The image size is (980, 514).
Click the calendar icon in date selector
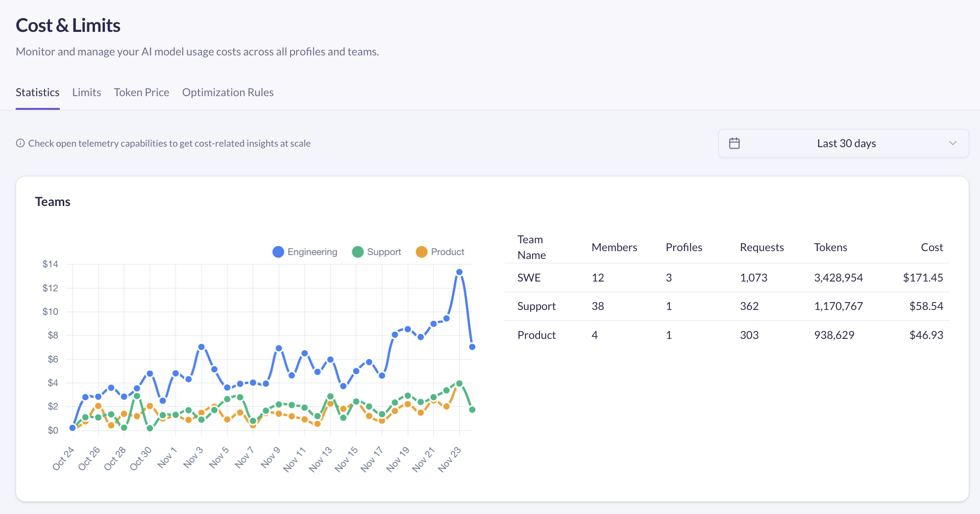pyautogui.click(x=734, y=143)
